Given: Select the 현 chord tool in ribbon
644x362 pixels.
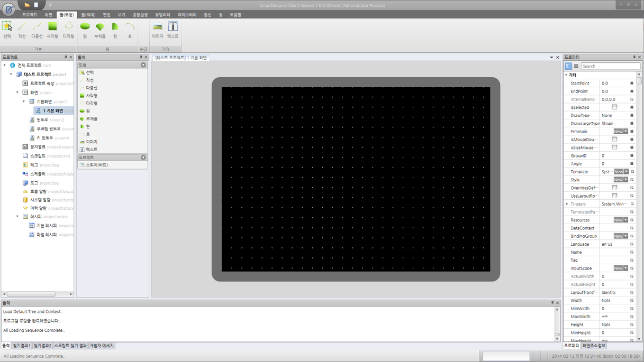Looking at the screenshot, I should coord(115,30).
